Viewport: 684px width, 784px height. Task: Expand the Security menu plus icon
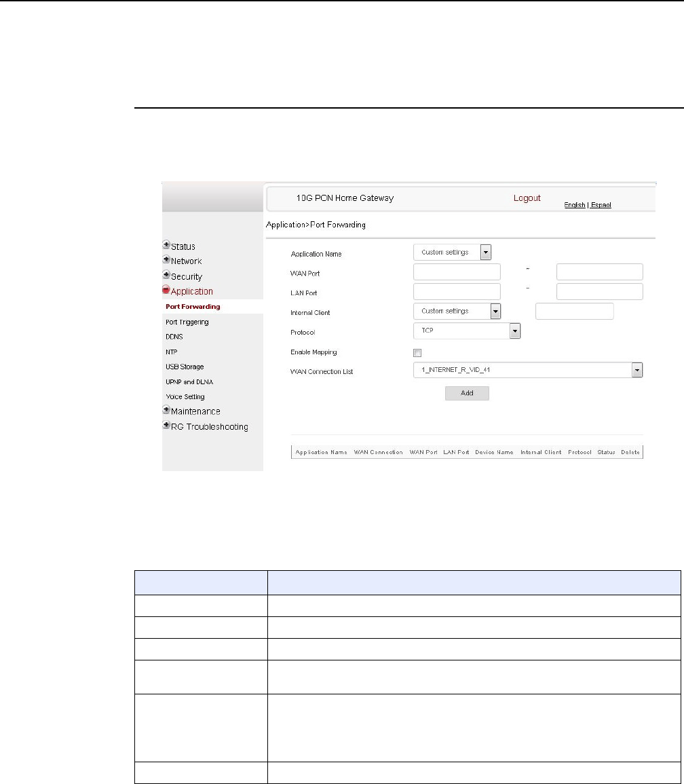point(166,275)
